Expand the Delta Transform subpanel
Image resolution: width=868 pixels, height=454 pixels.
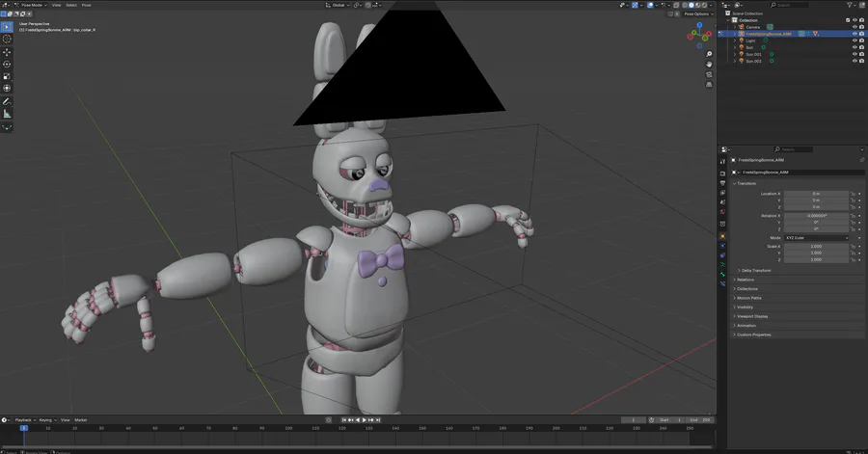coord(754,271)
